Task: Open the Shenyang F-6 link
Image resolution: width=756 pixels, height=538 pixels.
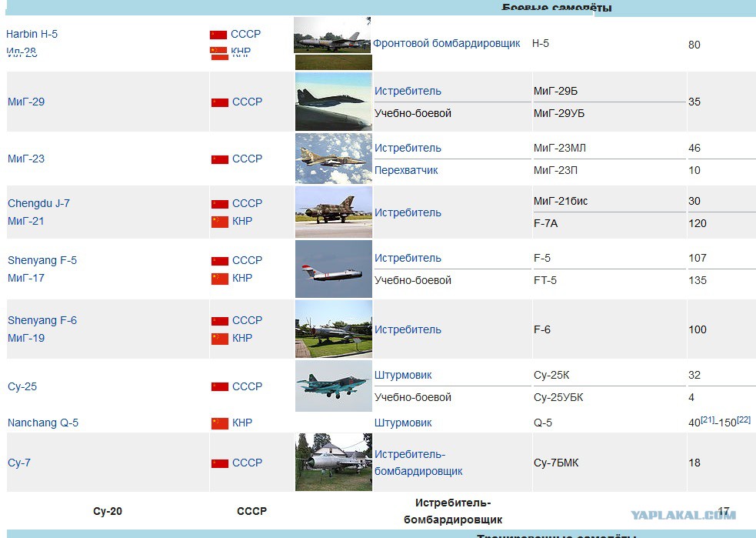Action: [42, 320]
